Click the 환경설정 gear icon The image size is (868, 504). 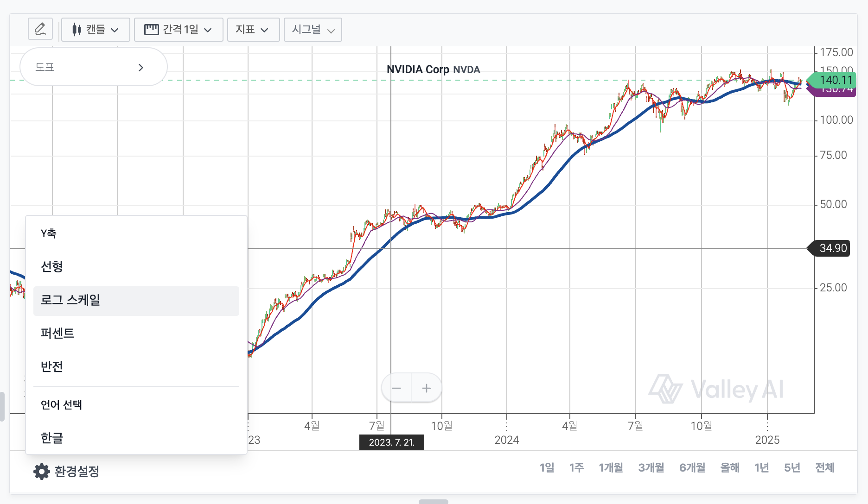pos(42,472)
